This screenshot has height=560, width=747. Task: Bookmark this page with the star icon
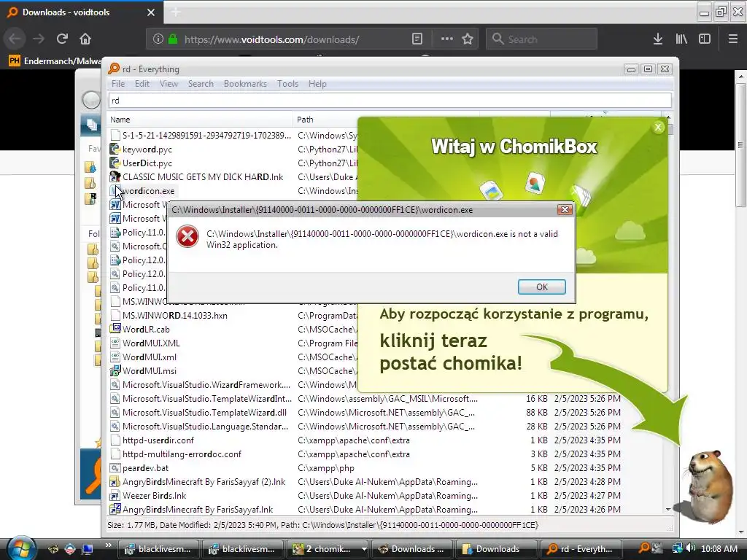point(468,39)
